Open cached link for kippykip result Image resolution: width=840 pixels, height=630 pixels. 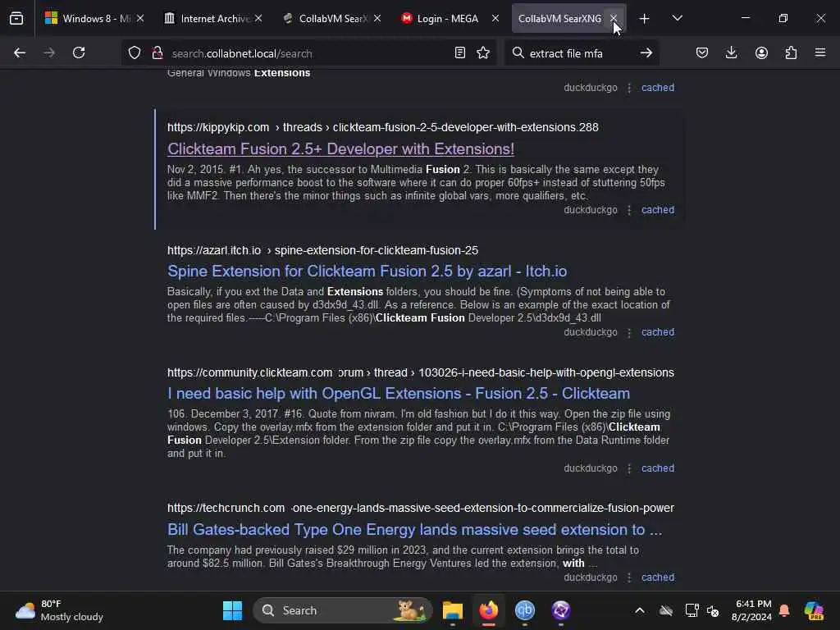tap(658, 210)
